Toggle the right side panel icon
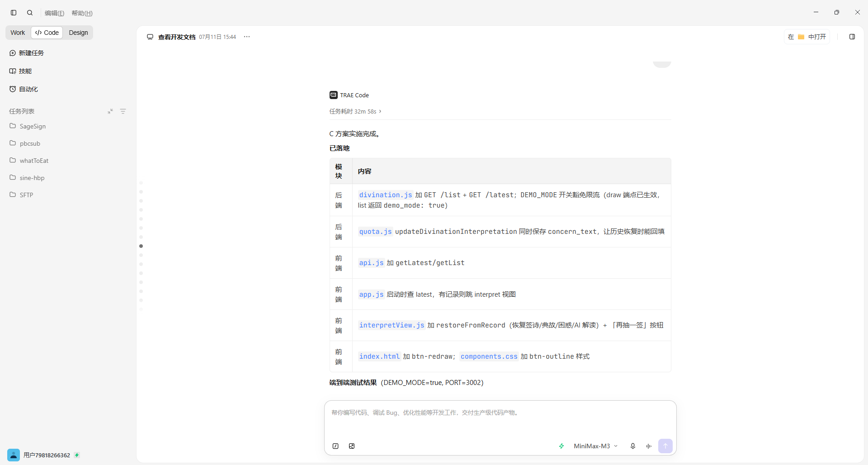 click(852, 37)
